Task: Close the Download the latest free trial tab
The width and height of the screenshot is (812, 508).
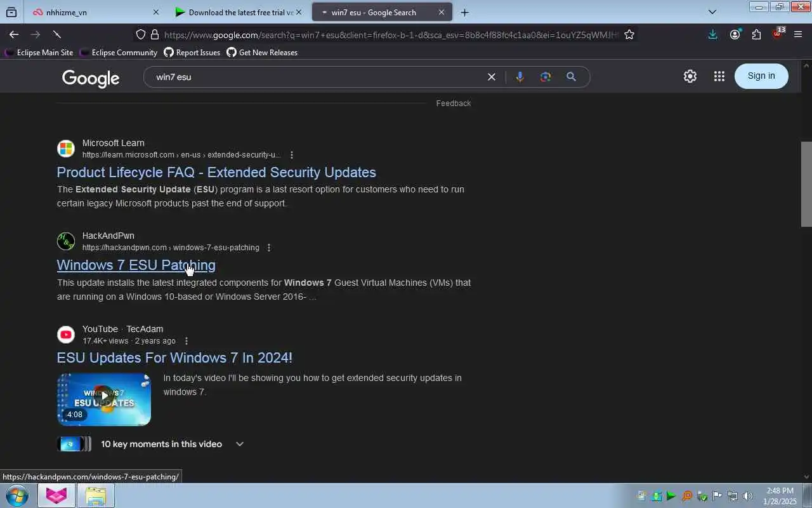Action: pyautogui.click(x=299, y=12)
